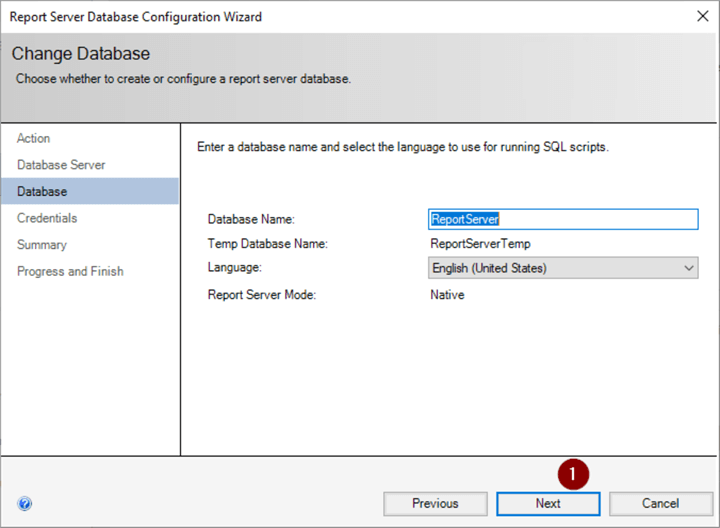Select the highlighted Database step

[x=42, y=191]
